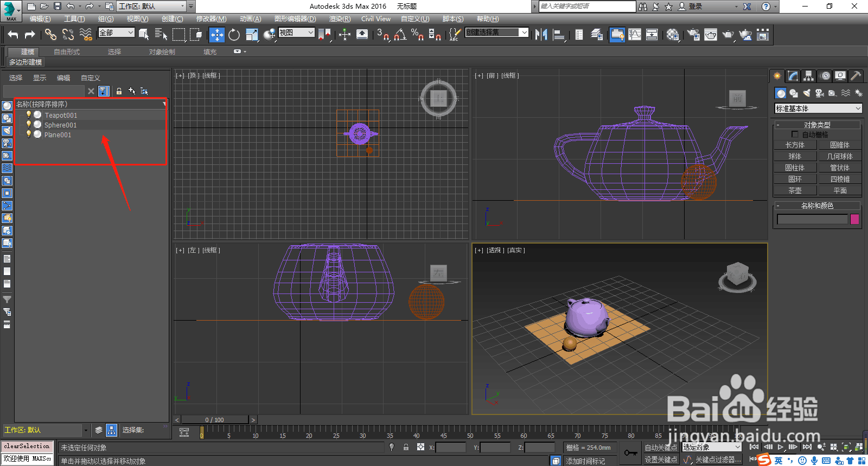Switch to the 对象绘制 ribbon tab
This screenshot has height=466, width=868.
(162, 52)
